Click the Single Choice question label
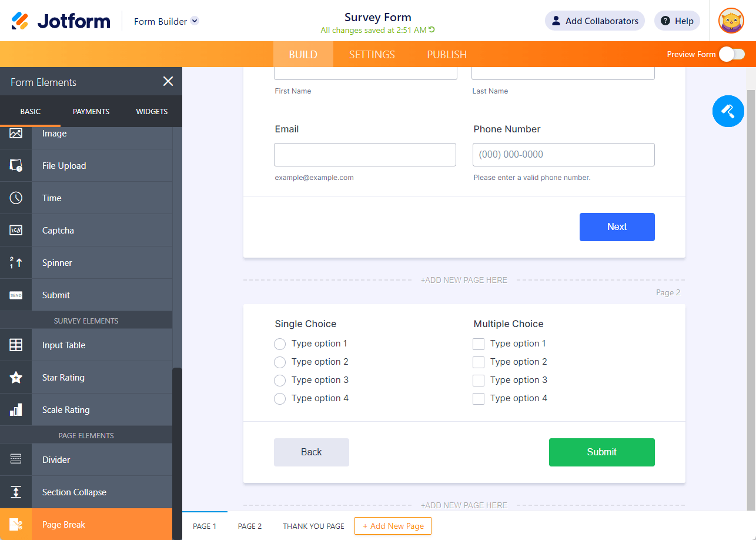This screenshot has width=756, height=540. (x=306, y=324)
